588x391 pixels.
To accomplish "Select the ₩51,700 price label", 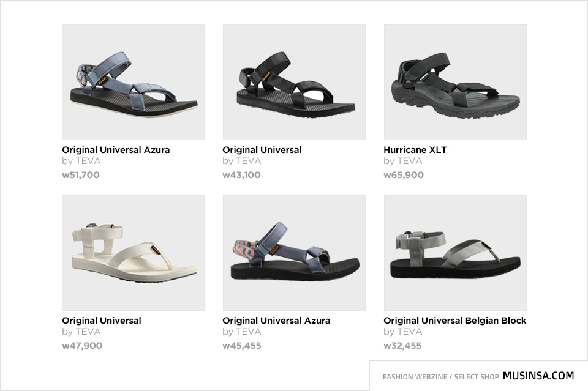I will pyautogui.click(x=81, y=175).
